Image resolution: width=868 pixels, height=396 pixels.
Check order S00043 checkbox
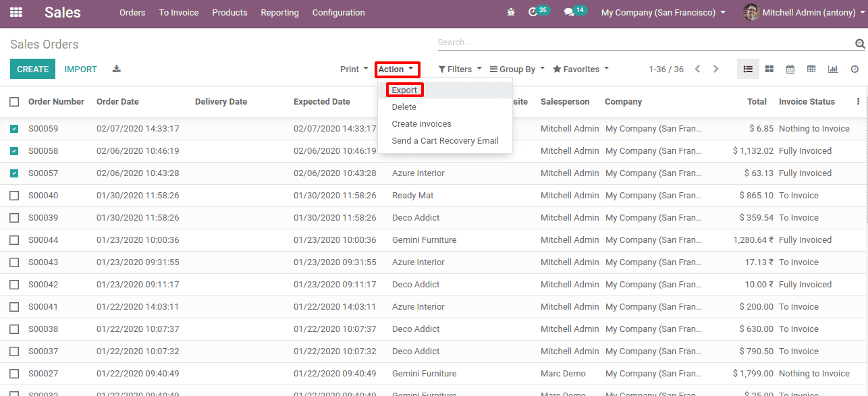(14, 262)
